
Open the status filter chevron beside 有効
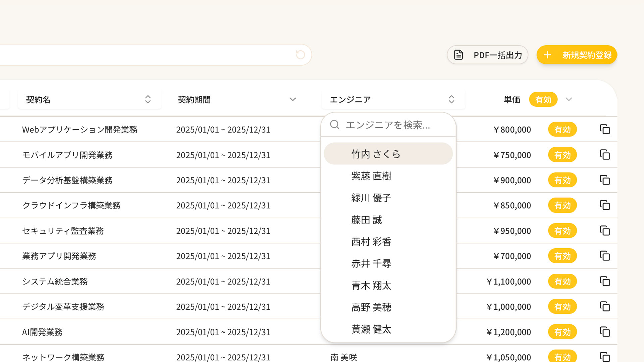click(x=569, y=99)
